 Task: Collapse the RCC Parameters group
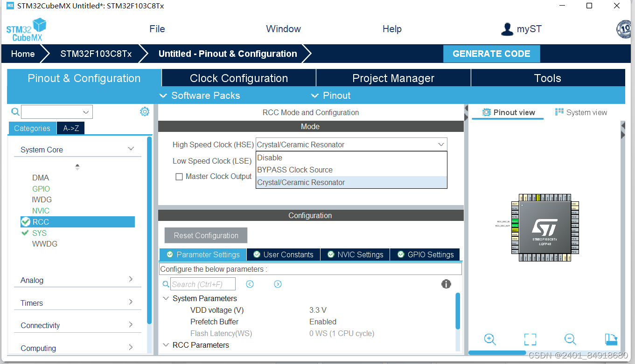(166, 345)
